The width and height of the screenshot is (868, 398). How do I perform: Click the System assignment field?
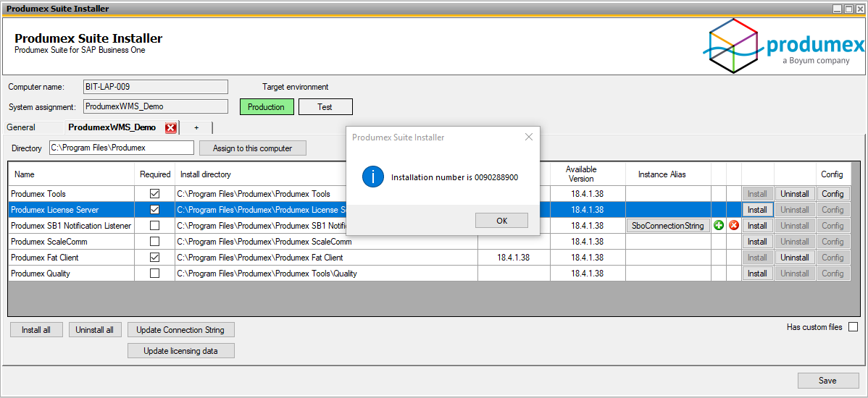coord(156,106)
